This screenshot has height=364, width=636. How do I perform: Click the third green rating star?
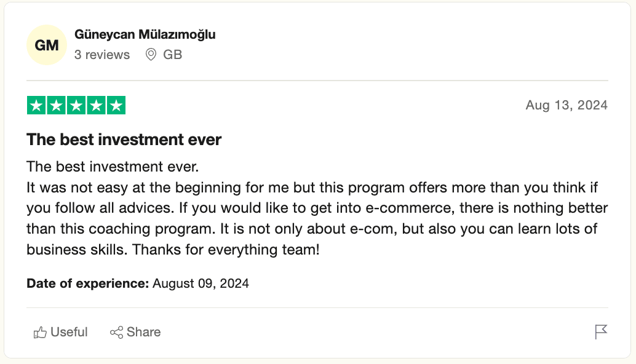pos(76,106)
